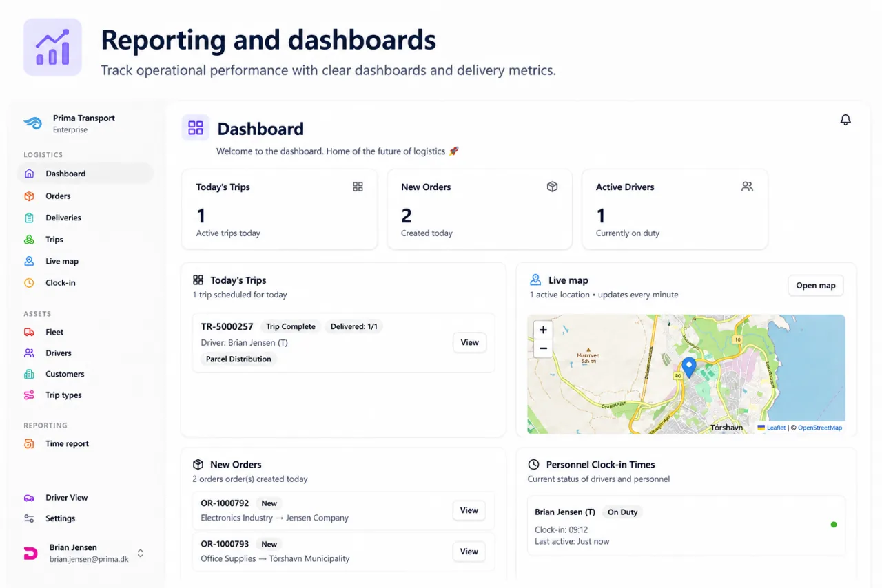Image resolution: width=882 pixels, height=588 pixels.
Task: Click the Trip types icon in sidebar
Action: click(29, 395)
